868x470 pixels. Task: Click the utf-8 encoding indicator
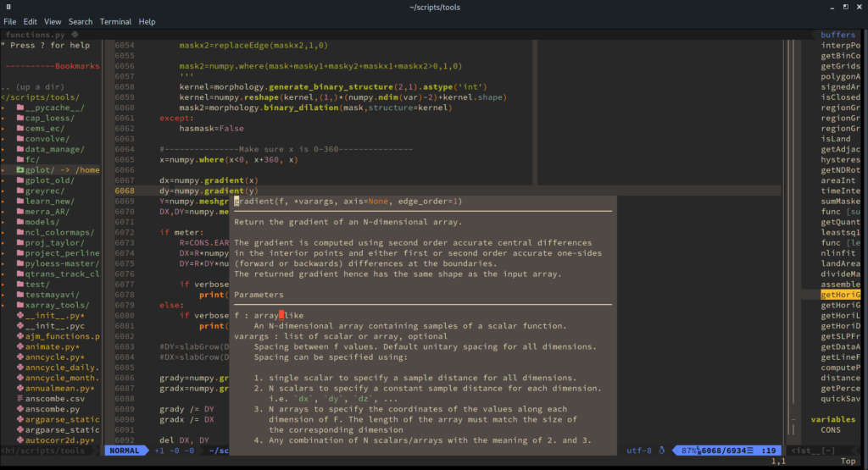click(x=639, y=451)
